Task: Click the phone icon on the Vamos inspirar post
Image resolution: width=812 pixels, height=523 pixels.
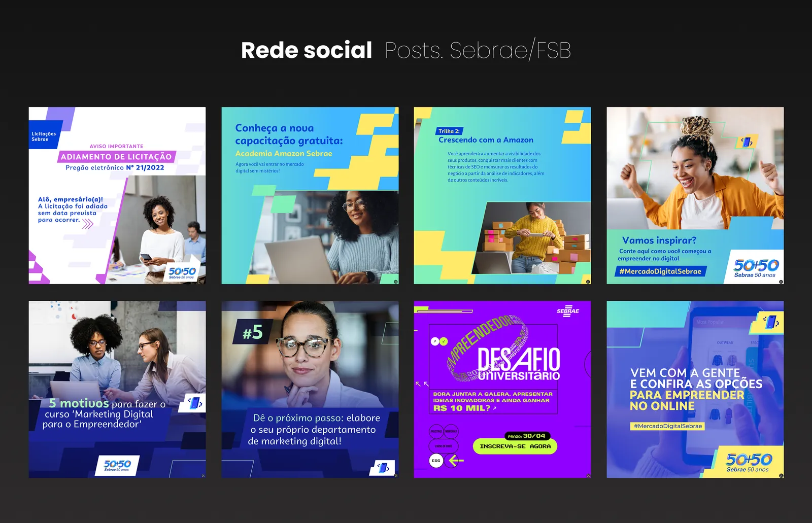Action: click(x=748, y=142)
